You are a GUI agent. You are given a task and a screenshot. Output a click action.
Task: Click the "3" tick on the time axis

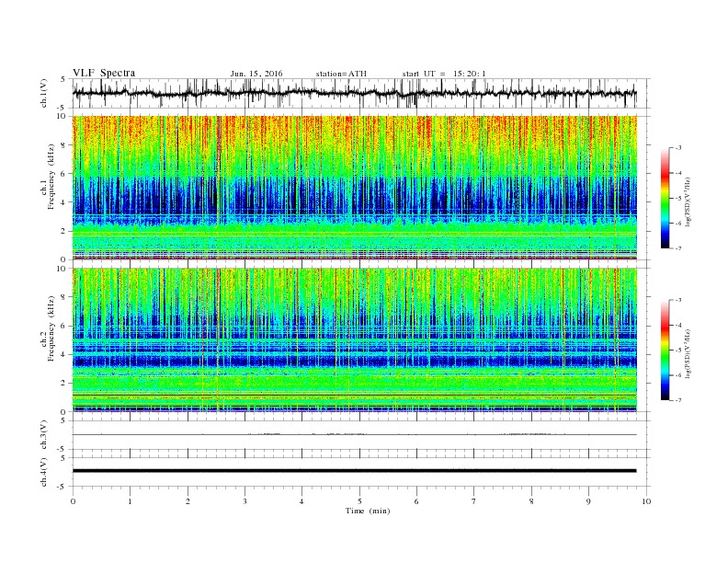coord(245,501)
